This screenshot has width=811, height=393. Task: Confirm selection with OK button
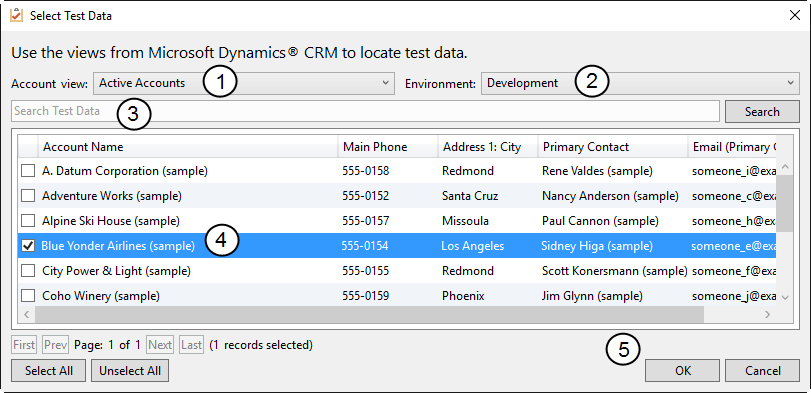[x=683, y=371]
